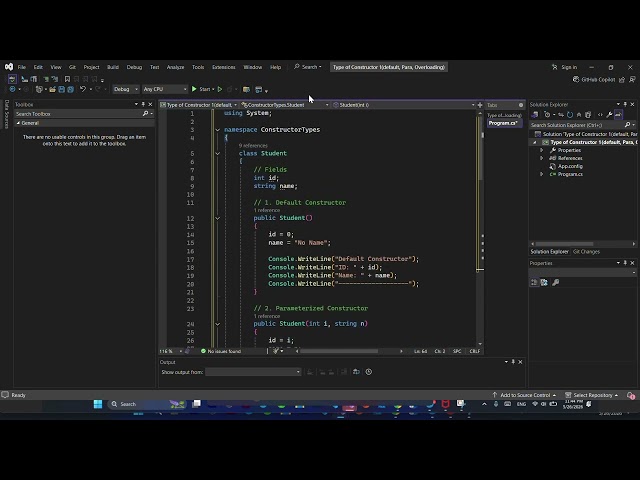Click Start Without Debugging outline arrow
The width and height of the screenshot is (640, 480).
[220, 89]
